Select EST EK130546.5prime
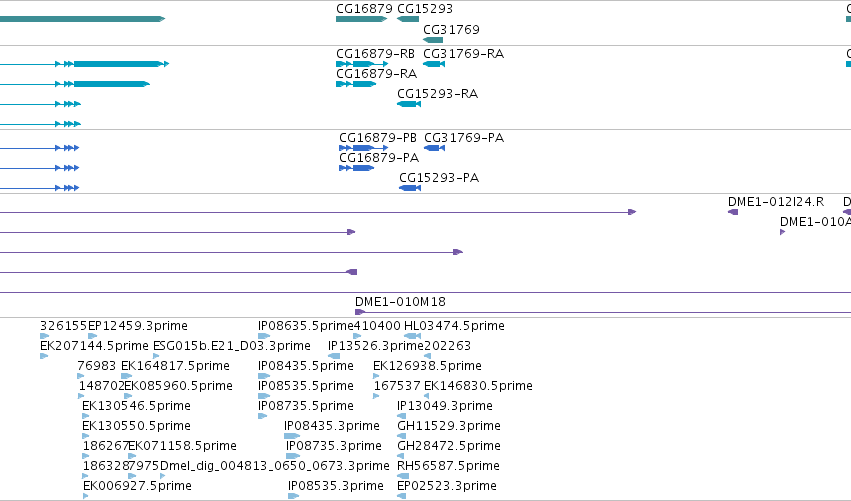 tap(136, 406)
